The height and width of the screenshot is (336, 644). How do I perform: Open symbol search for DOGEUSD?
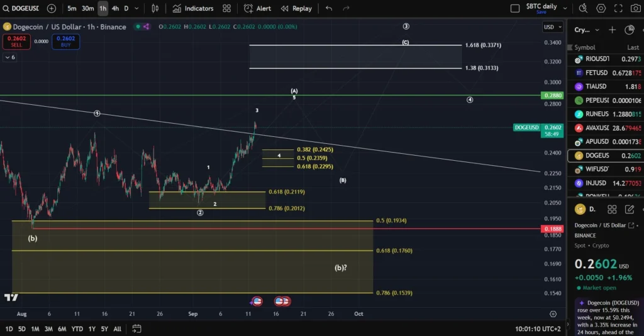pyautogui.click(x=21, y=8)
